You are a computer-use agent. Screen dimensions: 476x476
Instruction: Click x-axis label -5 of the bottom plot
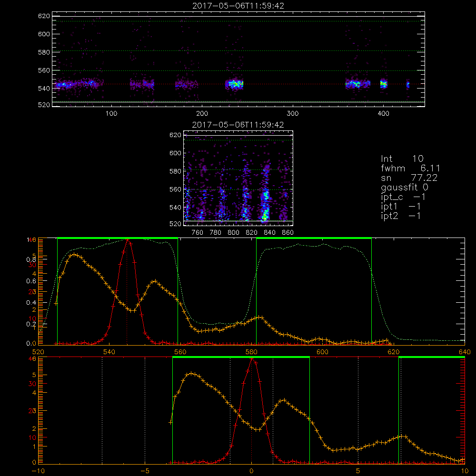(145, 471)
